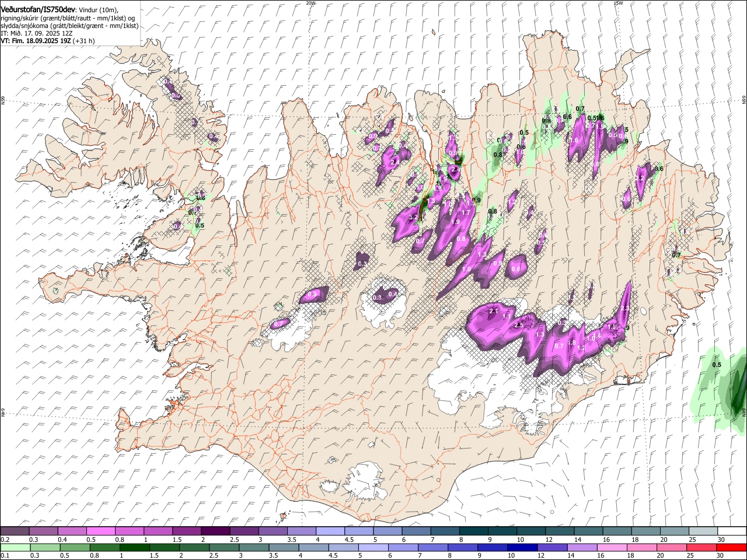Select the bright red 30 swatch, lower legend row
This screenshot has height=560, width=747.
point(732,548)
